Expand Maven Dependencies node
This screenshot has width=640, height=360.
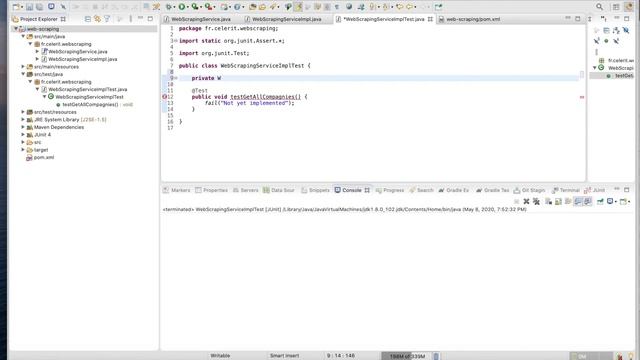[23, 127]
